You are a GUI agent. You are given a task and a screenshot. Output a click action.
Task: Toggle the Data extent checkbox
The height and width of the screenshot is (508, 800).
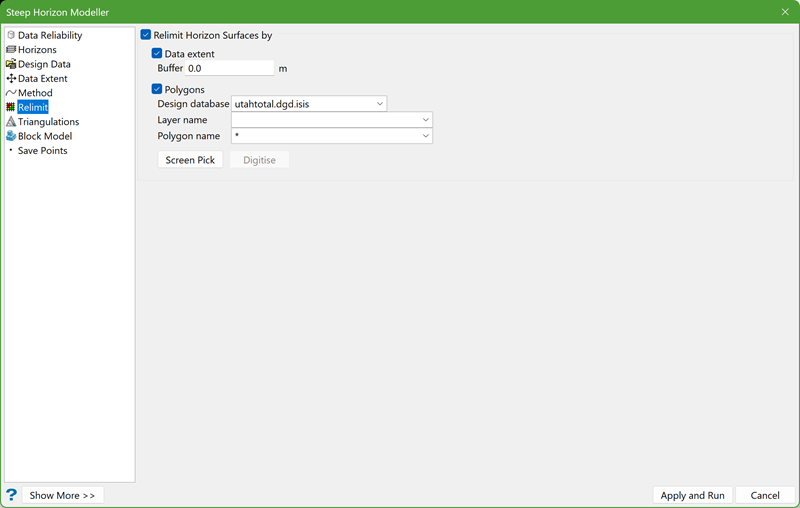coord(157,53)
